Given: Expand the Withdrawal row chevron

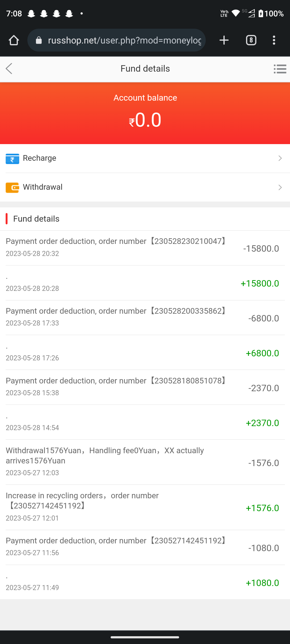Looking at the screenshot, I should pyautogui.click(x=280, y=187).
